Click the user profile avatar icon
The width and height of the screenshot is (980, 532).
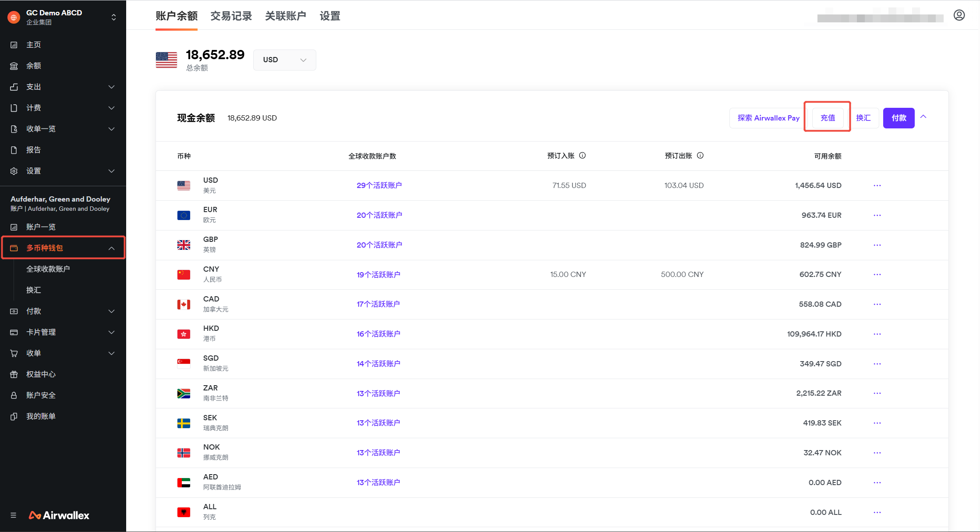pos(959,15)
